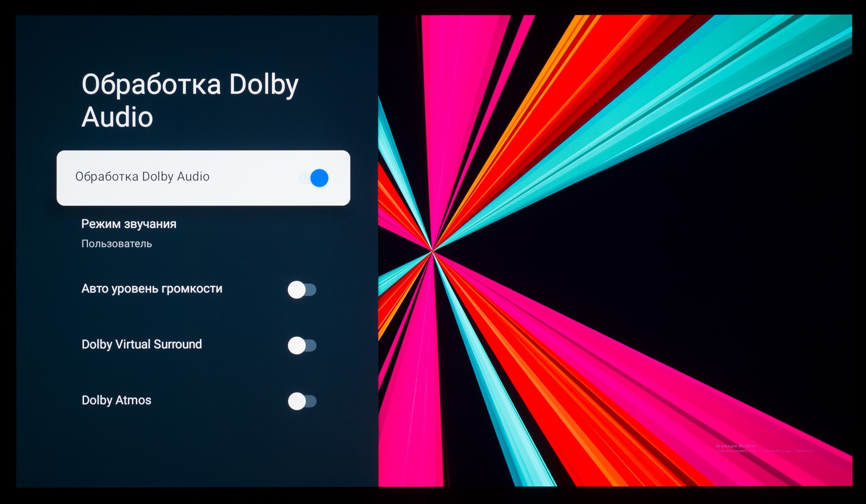Select the Авто уровень громкости label
This screenshot has height=504, width=866.
pyautogui.click(x=152, y=289)
